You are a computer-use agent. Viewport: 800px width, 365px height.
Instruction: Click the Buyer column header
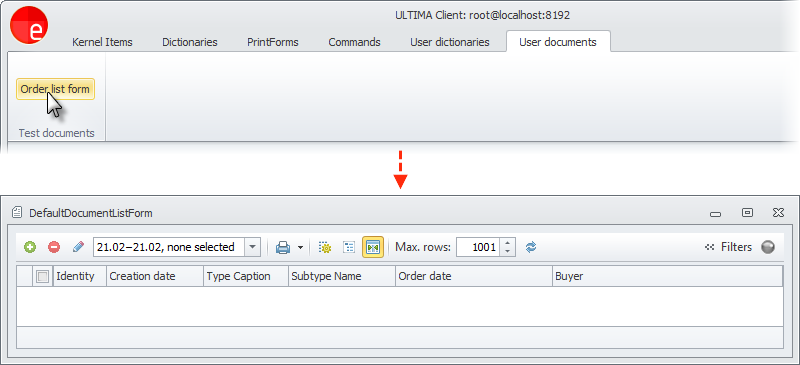(667, 276)
